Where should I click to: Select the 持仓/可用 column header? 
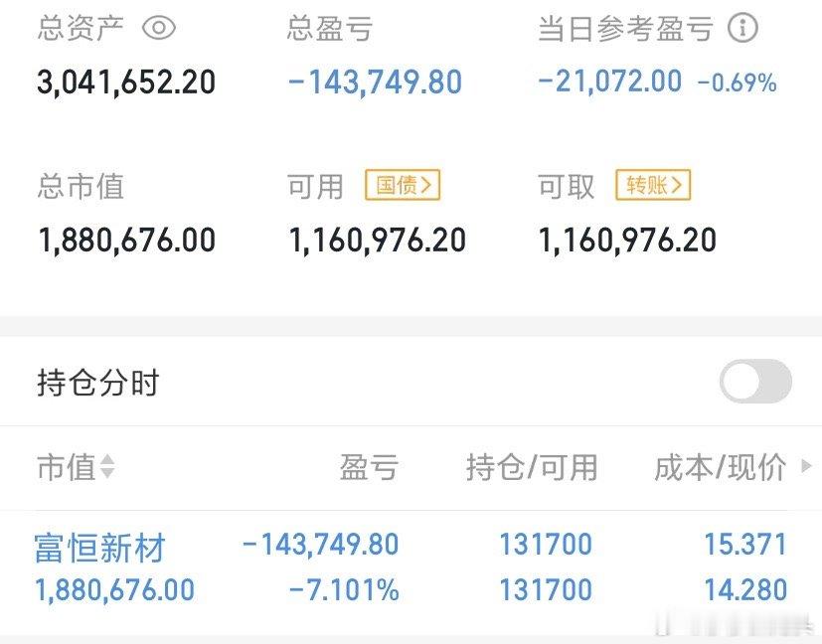(532, 467)
